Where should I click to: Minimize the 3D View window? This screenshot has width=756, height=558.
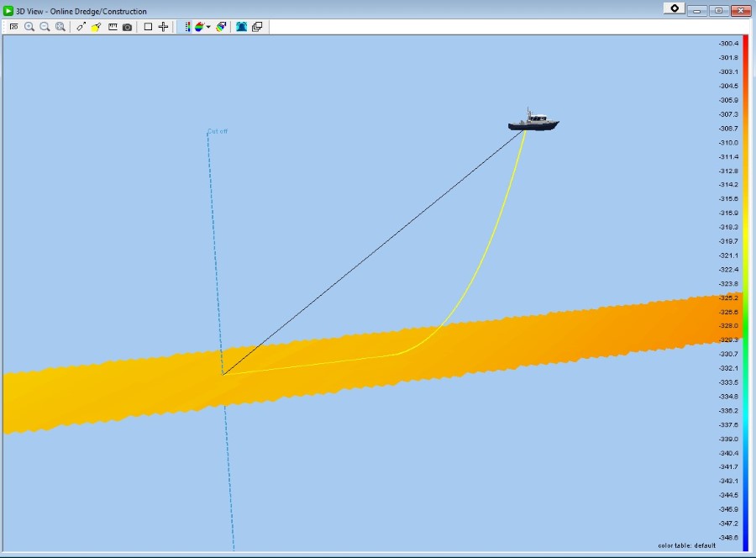point(696,10)
